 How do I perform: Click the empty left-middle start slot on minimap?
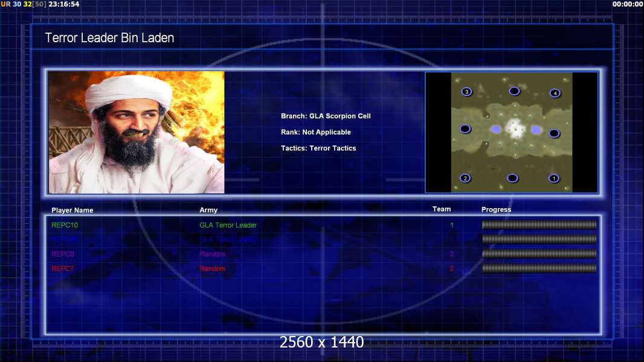pyautogui.click(x=465, y=129)
